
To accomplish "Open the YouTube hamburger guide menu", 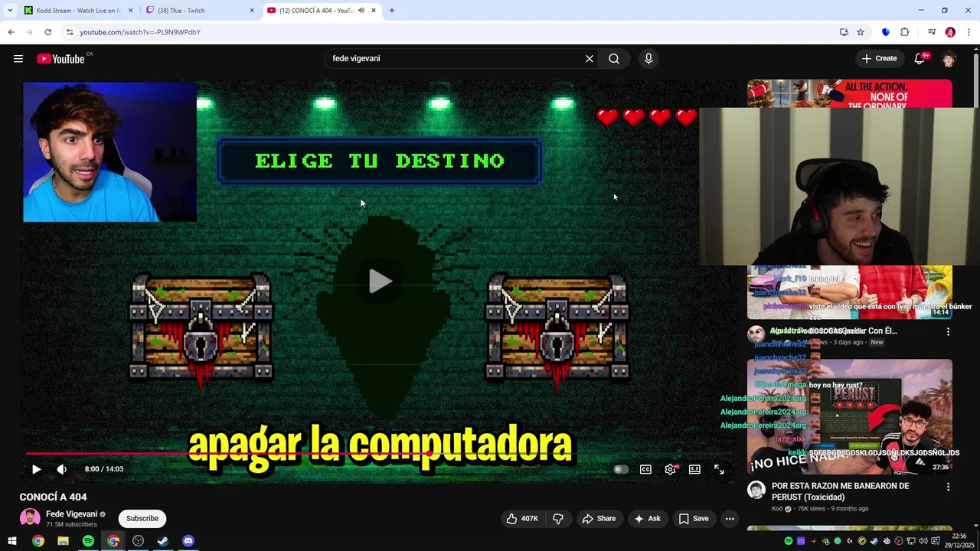I will pyautogui.click(x=18, y=59).
